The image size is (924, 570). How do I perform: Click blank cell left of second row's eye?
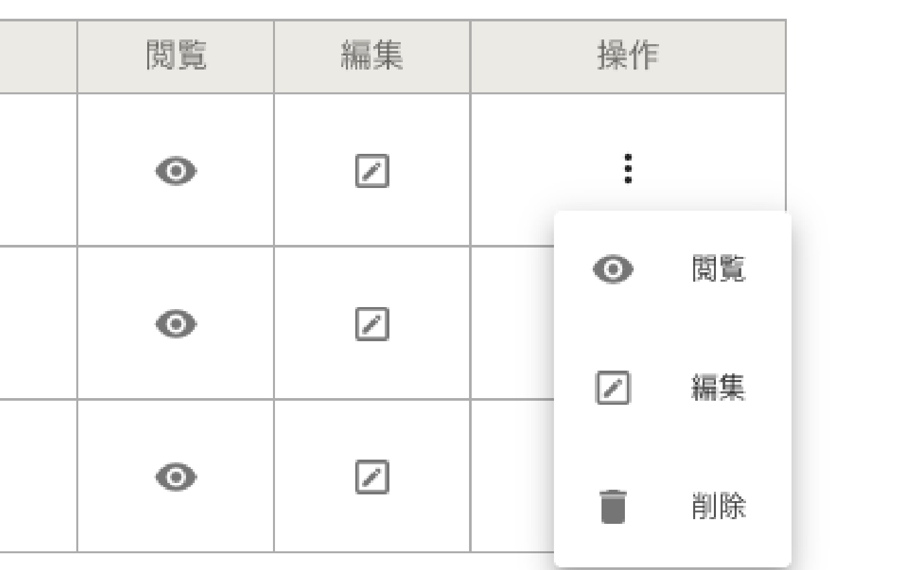pyautogui.click(x=38, y=322)
